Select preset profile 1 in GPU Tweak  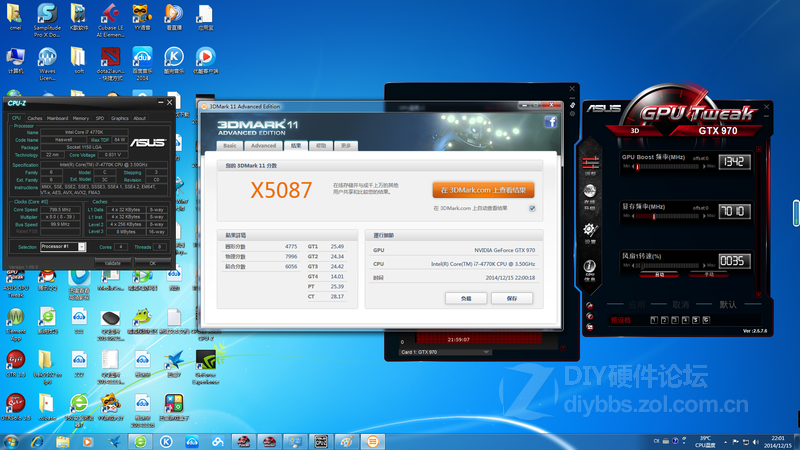(654, 320)
